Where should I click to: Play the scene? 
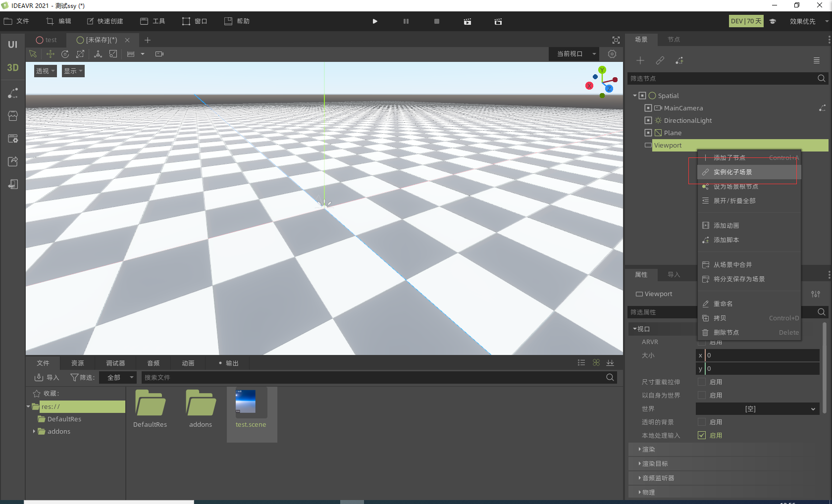click(x=375, y=21)
